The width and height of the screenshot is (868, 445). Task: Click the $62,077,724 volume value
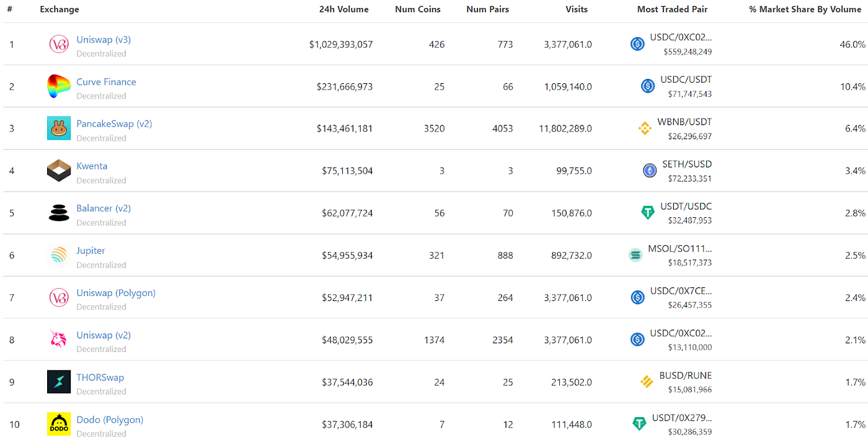tap(347, 214)
